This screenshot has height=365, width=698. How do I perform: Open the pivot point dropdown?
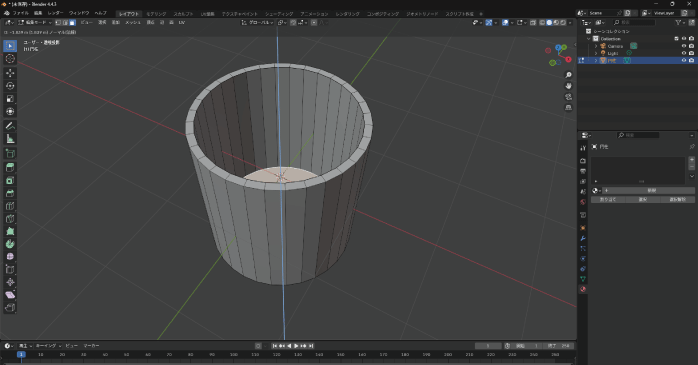pyautogui.click(x=282, y=22)
